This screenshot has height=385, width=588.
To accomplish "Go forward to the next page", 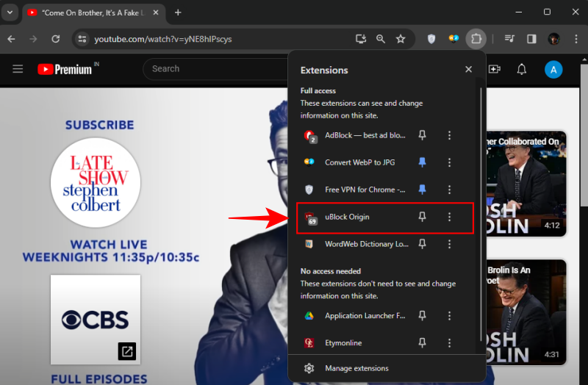I will (33, 39).
